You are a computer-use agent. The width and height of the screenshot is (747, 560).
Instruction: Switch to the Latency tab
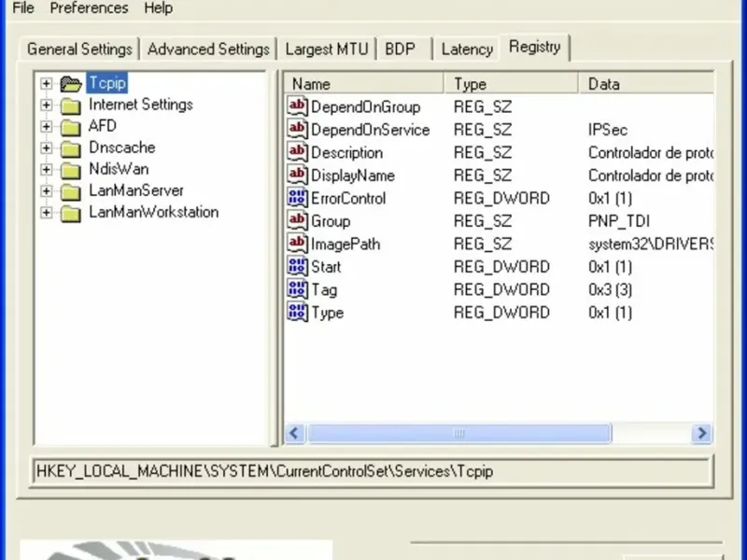click(x=467, y=49)
